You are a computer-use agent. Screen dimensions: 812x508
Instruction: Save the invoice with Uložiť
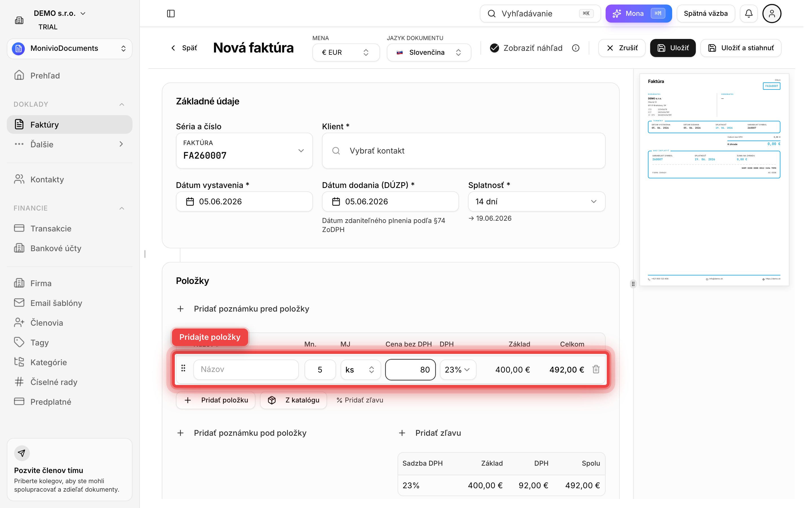672,48
